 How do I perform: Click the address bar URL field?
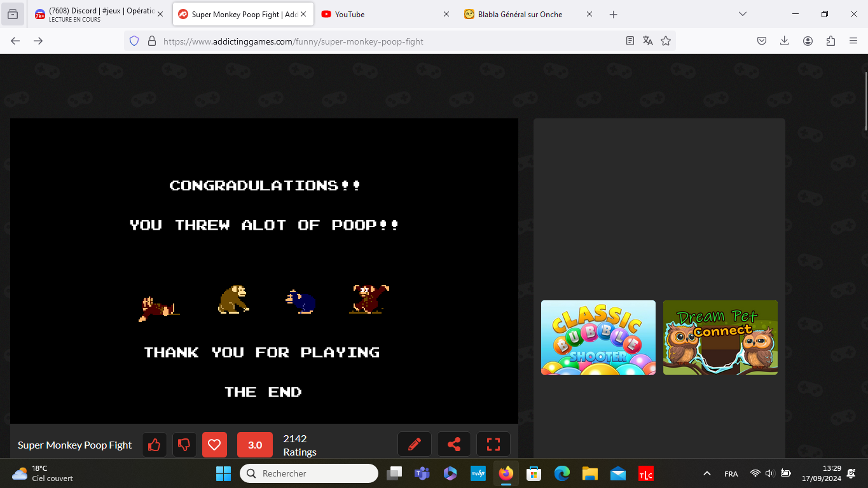point(382,41)
